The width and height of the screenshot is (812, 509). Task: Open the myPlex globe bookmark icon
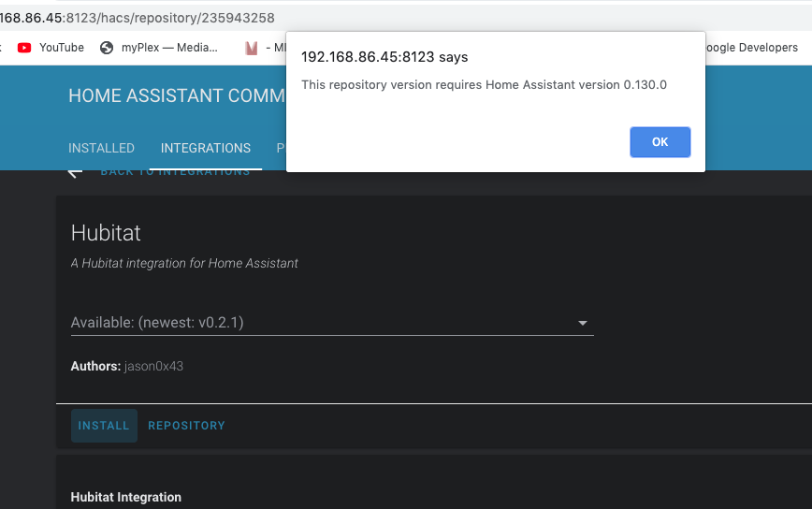[x=107, y=48]
